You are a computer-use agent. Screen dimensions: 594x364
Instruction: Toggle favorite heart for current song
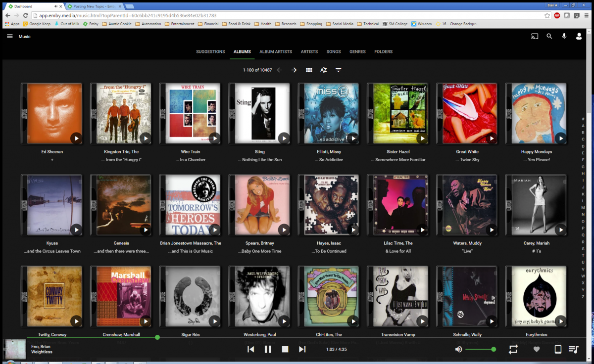pos(537,349)
